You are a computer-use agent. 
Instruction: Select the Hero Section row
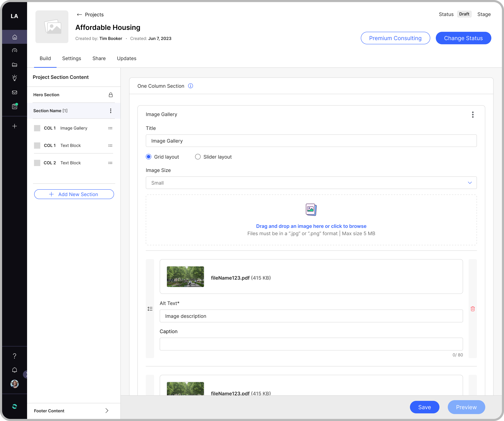74,95
